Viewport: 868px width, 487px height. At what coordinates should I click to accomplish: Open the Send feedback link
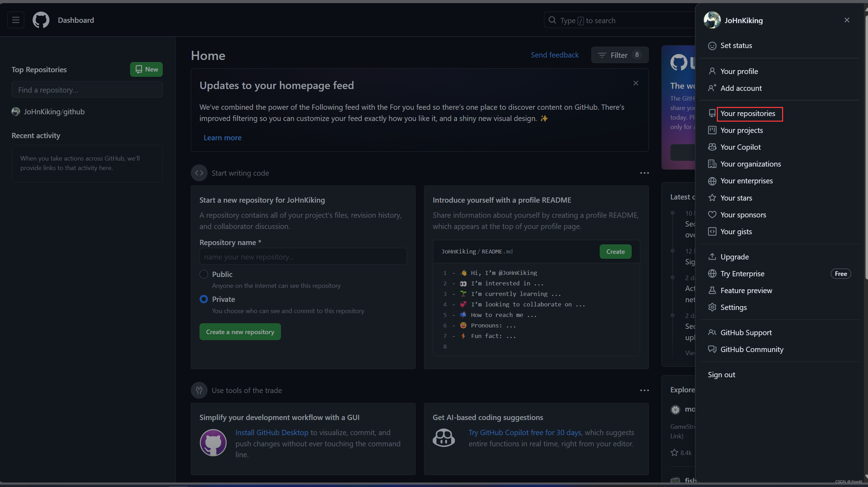(x=554, y=55)
